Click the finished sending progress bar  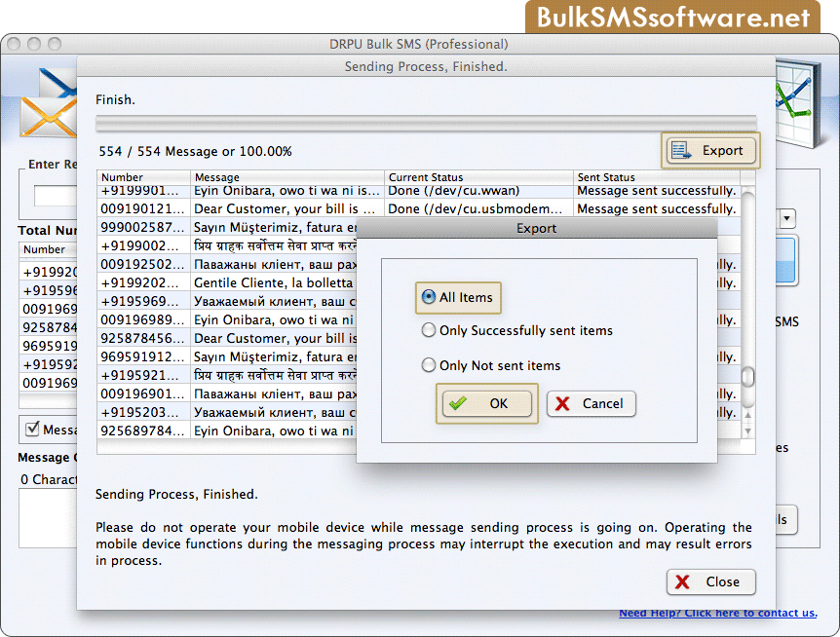pos(426,123)
